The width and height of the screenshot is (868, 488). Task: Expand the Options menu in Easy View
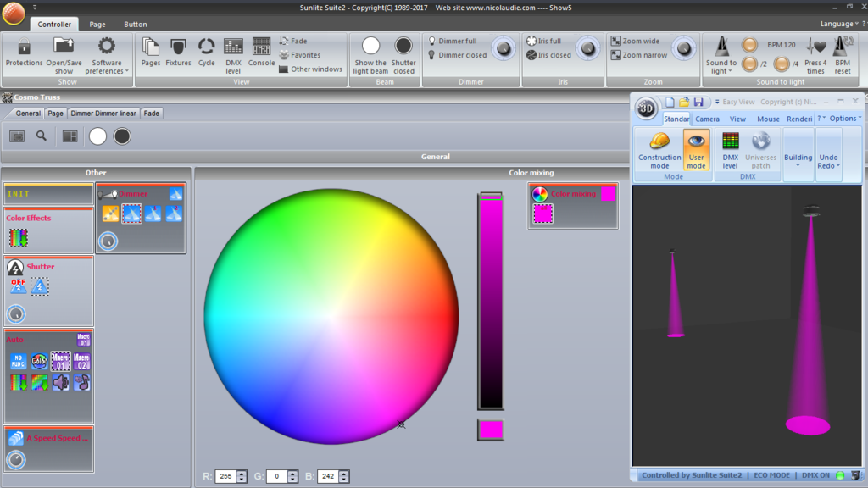tap(845, 119)
